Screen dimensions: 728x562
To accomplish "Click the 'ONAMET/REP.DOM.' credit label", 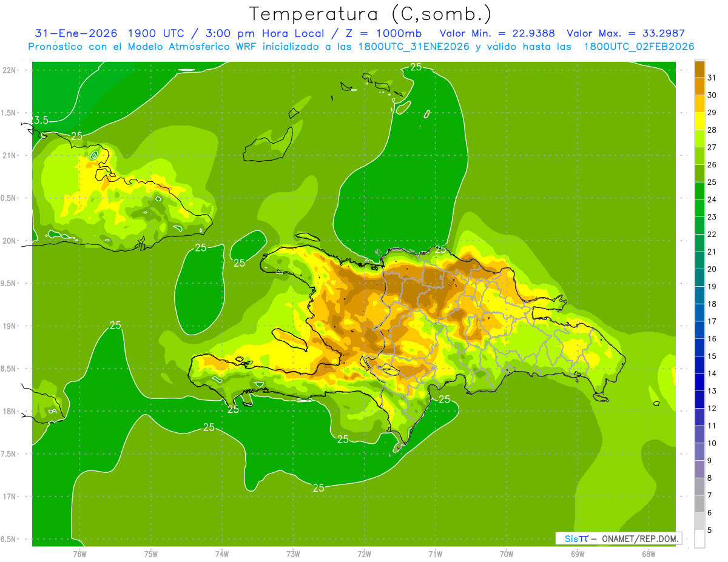I will (641, 538).
